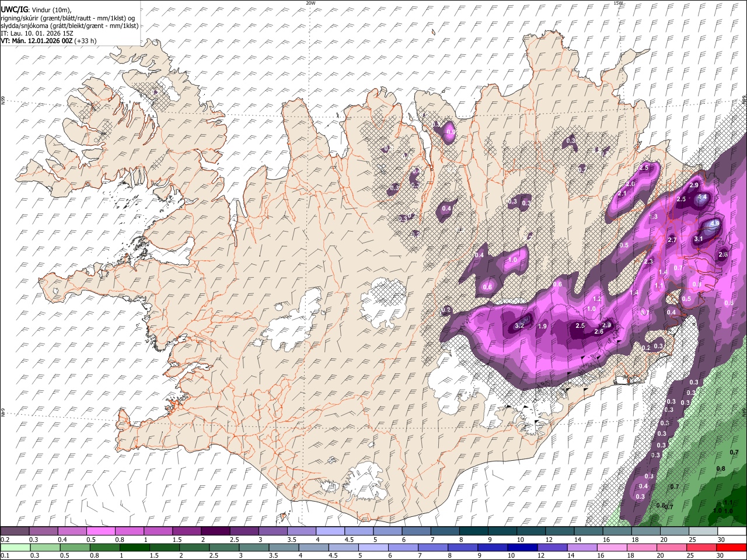Pick the lower-scale blue swatch labeled 8

[x=463, y=548]
